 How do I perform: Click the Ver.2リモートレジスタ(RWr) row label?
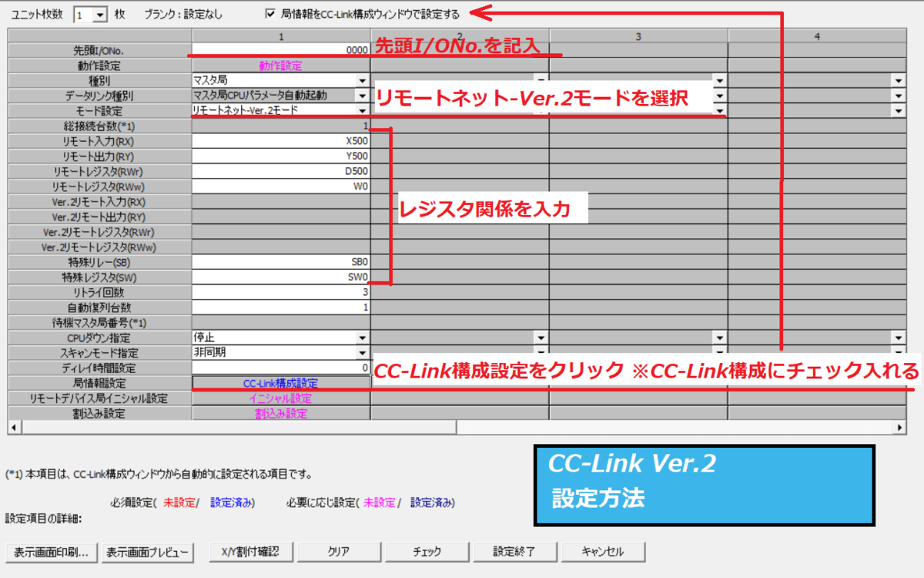point(99,232)
